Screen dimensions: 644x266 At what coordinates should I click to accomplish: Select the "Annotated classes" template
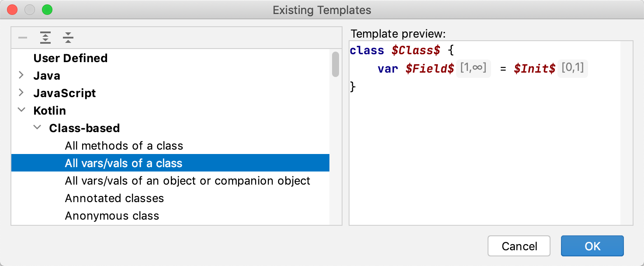[x=114, y=198]
